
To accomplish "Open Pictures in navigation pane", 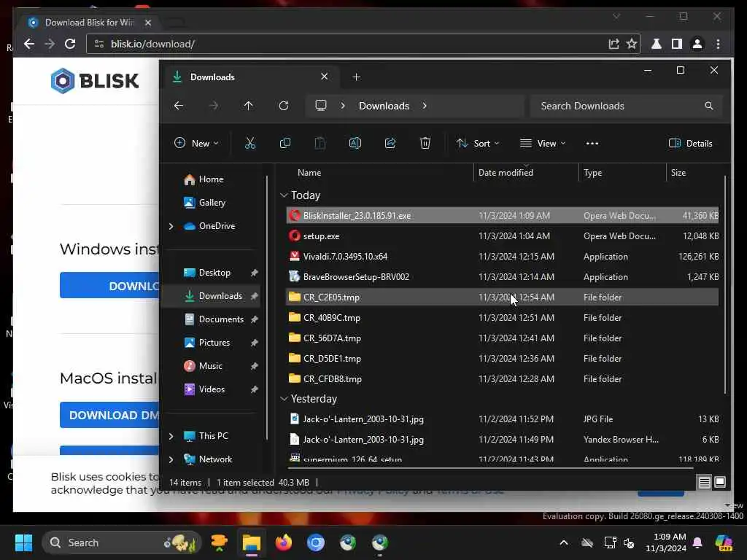I will pyautogui.click(x=206, y=343).
